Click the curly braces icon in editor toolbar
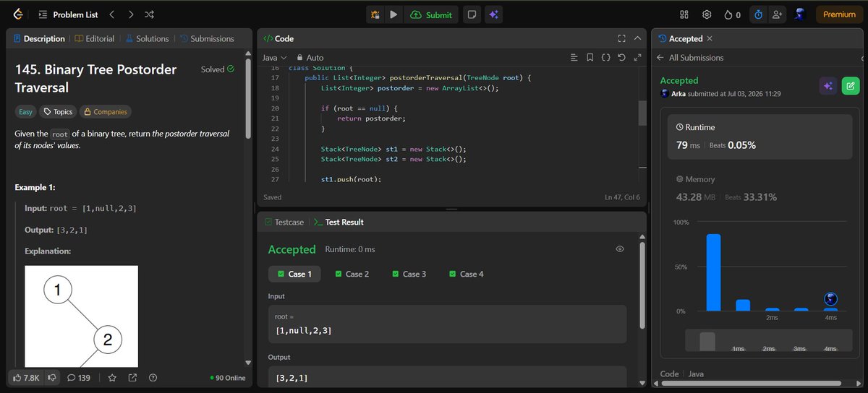 (x=605, y=58)
